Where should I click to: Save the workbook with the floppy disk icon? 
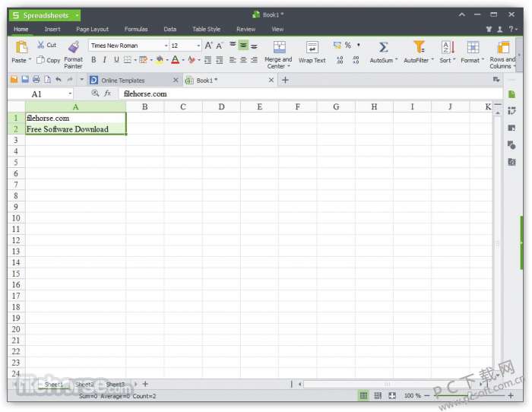pos(25,80)
